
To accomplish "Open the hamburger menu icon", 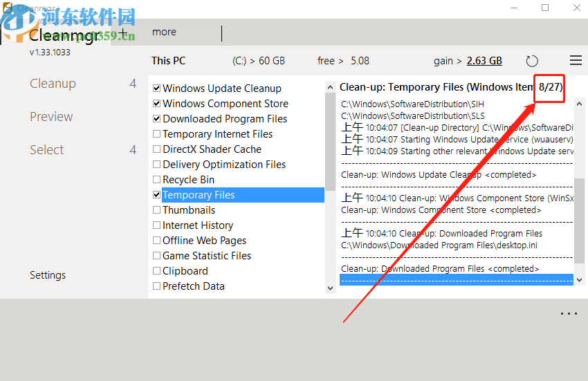I will coord(576,61).
